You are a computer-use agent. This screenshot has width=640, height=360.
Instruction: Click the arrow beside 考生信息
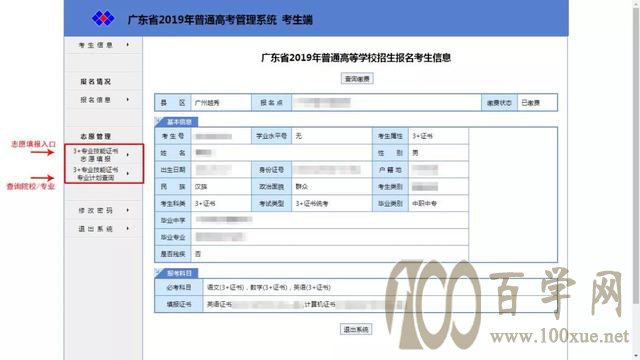click(128, 44)
